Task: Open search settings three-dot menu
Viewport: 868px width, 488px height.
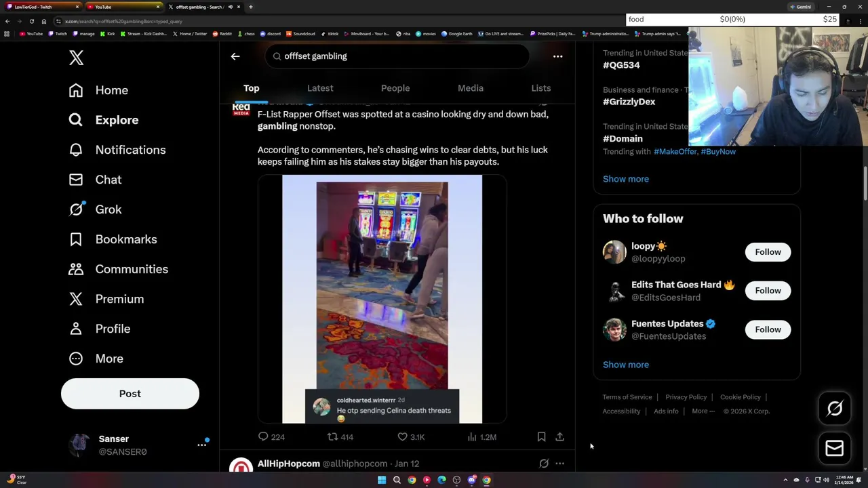Action: tap(557, 56)
